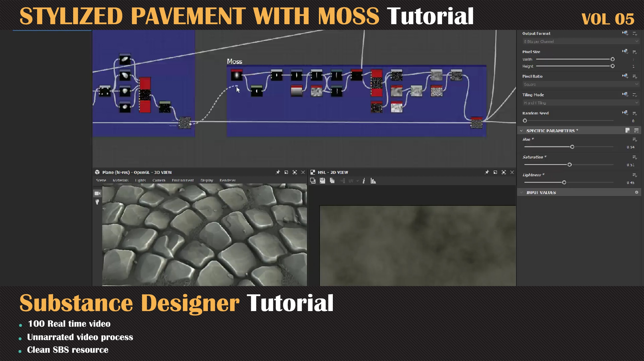Show image info in 2D view toolbar

click(363, 181)
